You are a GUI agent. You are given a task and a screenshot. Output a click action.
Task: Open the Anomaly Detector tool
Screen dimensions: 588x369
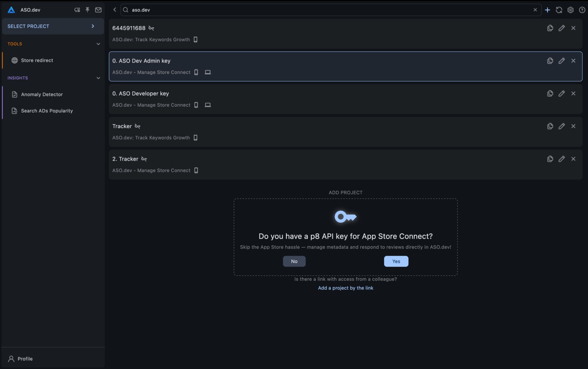[41, 94]
